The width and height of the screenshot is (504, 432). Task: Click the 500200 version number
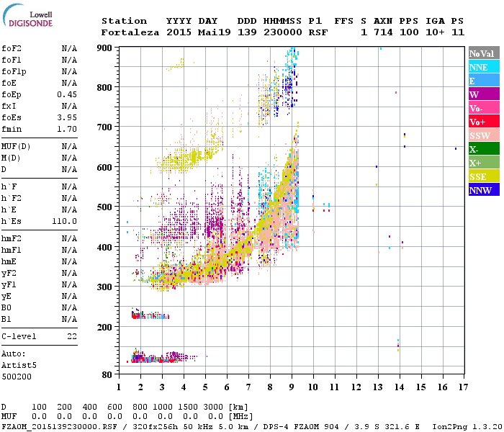[17, 377]
